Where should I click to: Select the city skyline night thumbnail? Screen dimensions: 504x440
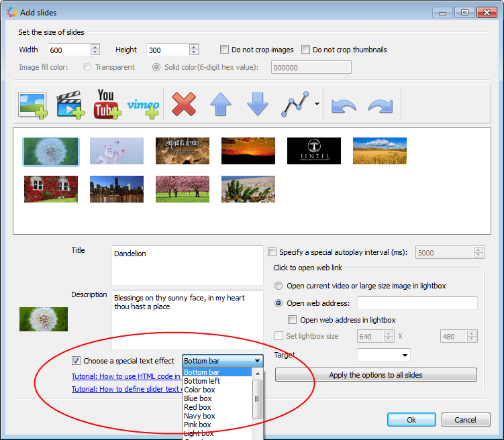tap(117, 189)
